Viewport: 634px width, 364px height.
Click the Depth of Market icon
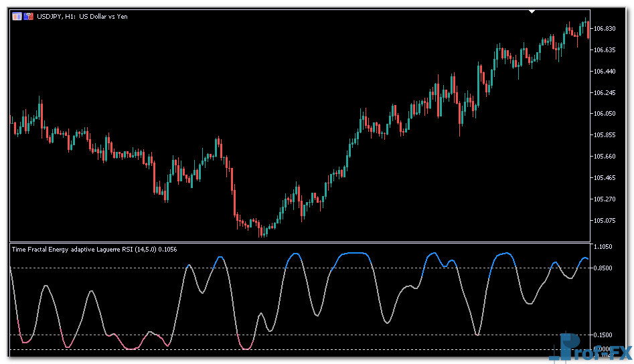[29, 16]
